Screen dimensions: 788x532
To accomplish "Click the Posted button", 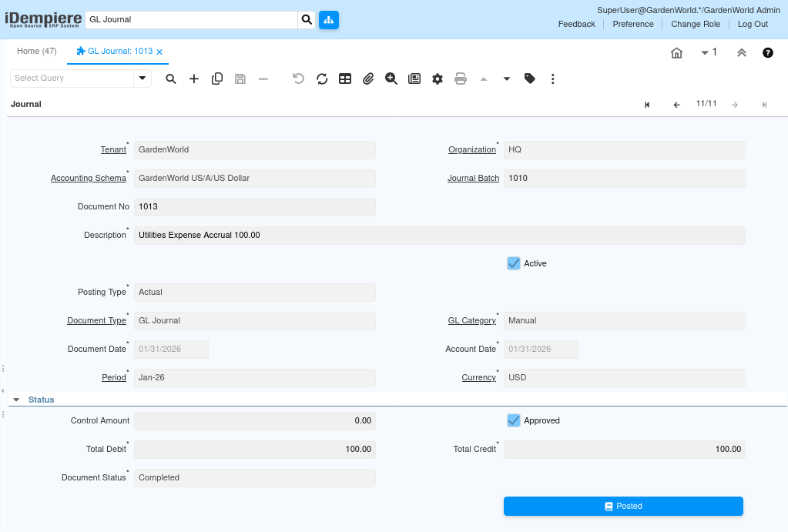I will pos(623,506).
